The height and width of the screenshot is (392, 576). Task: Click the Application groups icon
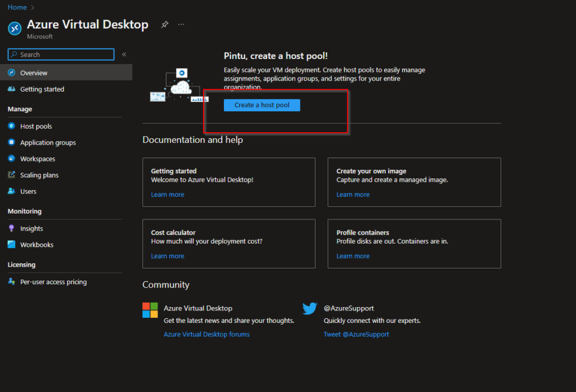(x=11, y=142)
